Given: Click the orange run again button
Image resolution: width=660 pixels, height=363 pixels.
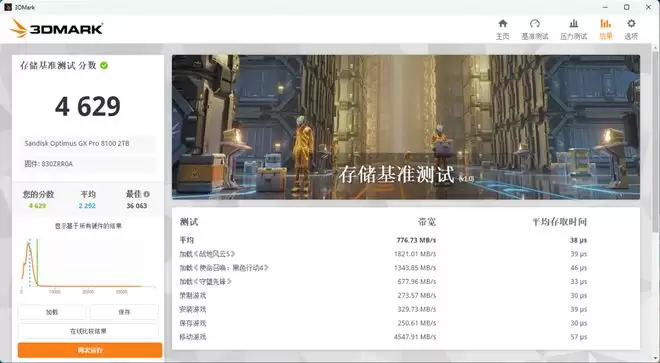Looking at the screenshot, I should click(90, 350).
